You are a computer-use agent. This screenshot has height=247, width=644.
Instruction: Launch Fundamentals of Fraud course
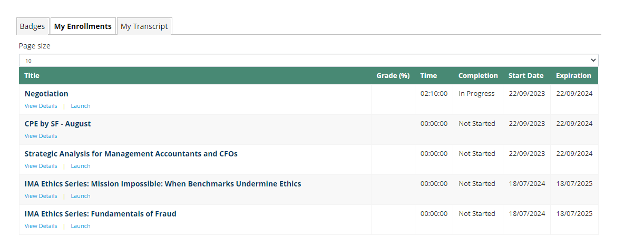[81, 226]
